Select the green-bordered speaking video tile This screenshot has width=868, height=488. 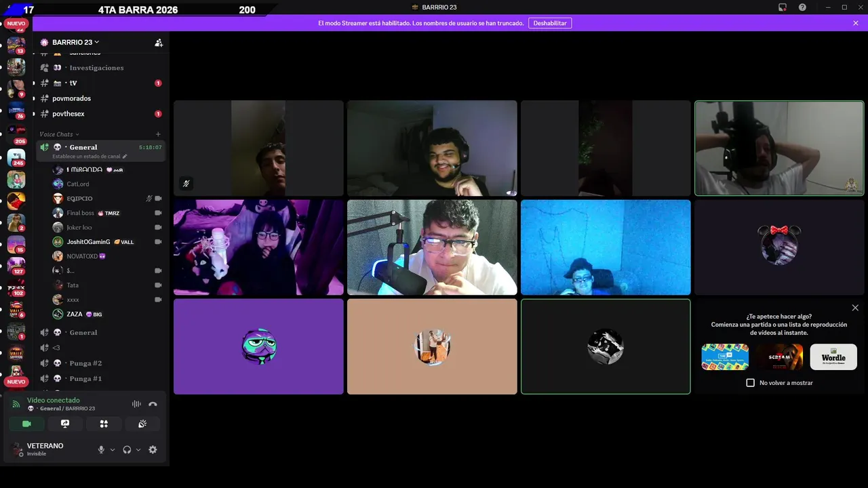coord(779,148)
